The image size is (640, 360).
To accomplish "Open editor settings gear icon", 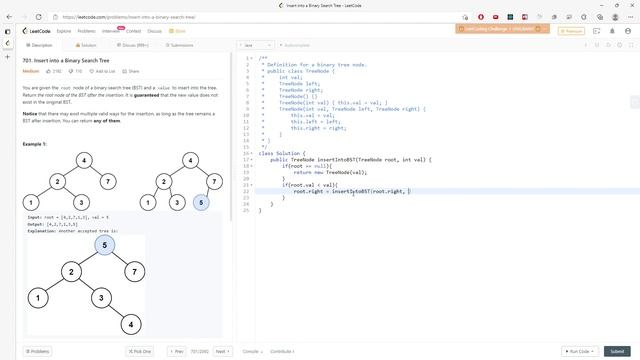I will (620, 45).
